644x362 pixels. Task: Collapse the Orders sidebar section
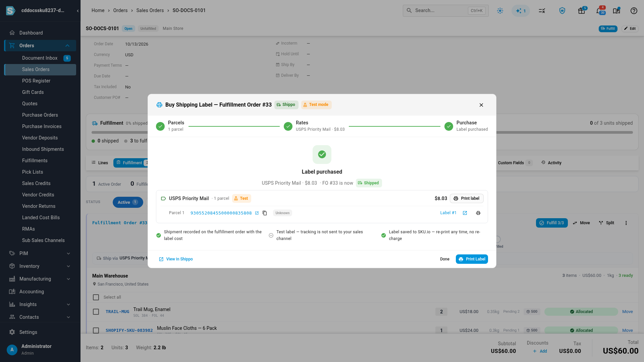67,46
